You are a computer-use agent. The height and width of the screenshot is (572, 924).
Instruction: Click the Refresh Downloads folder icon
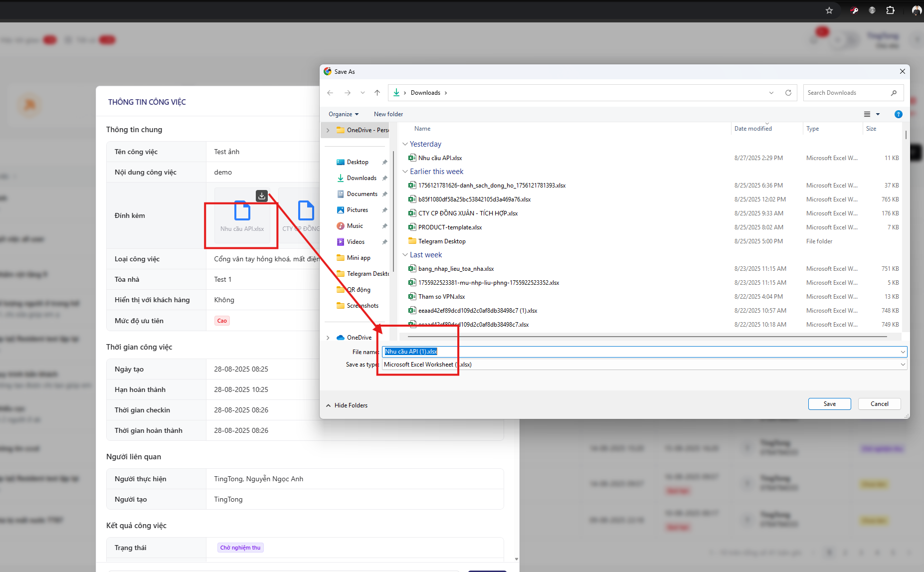[788, 93]
